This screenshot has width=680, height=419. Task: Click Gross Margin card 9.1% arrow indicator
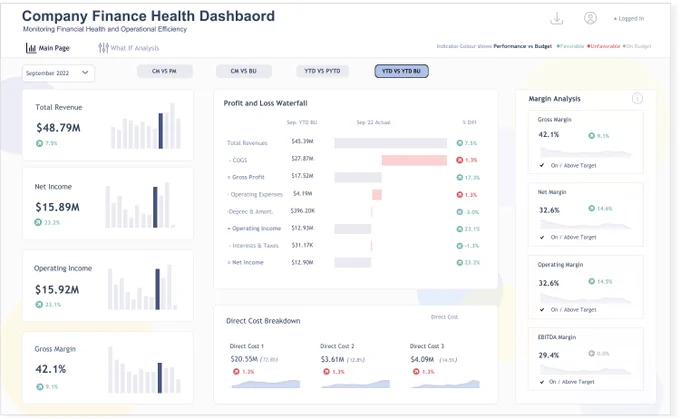click(x=39, y=386)
